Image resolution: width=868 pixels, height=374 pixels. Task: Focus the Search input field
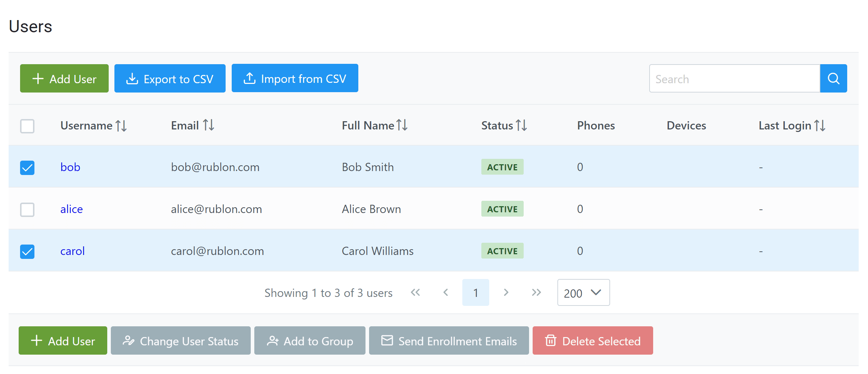[x=734, y=79]
